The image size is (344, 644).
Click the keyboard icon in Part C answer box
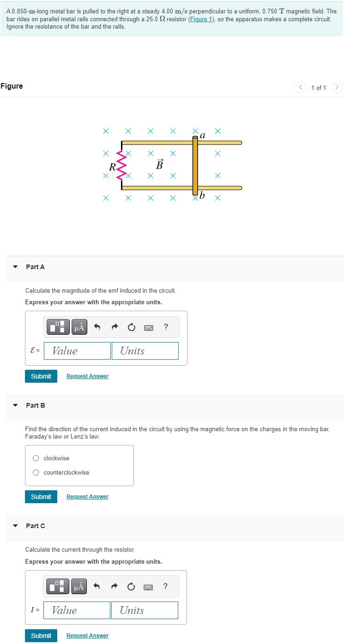point(149,586)
